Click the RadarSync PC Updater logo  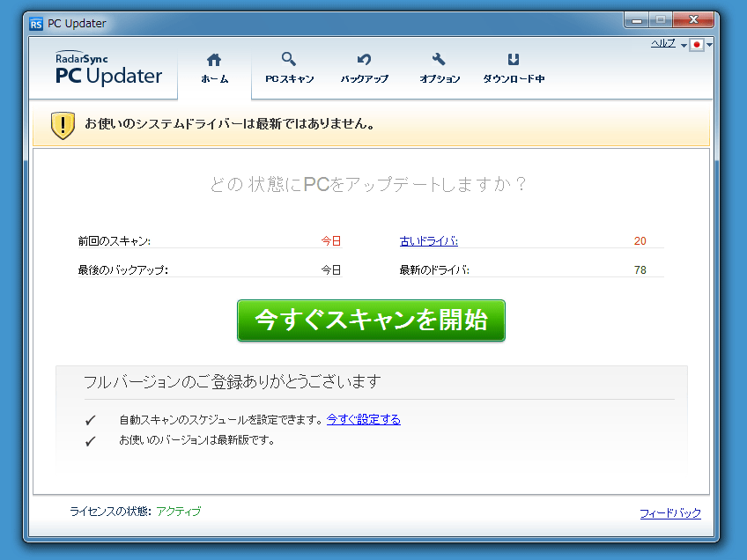tap(108, 69)
